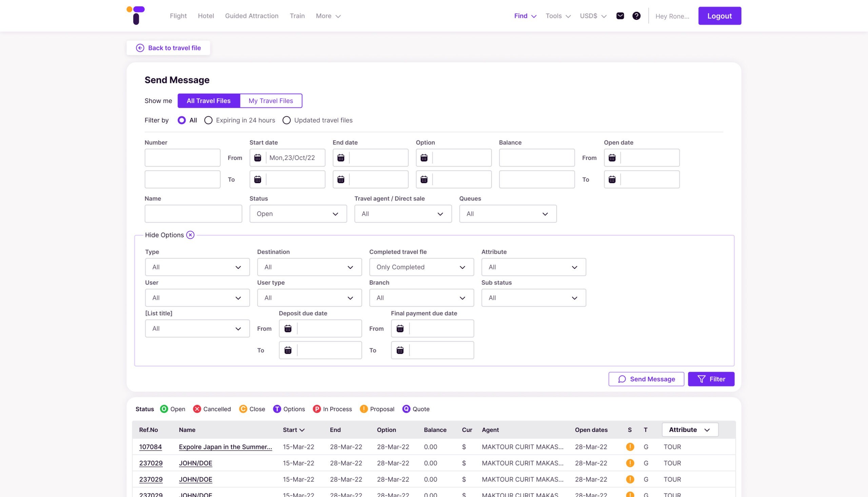Click the Back to travel file icon
This screenshot has width=868, height=497.
pyautogui.click(x=139, y=47)
